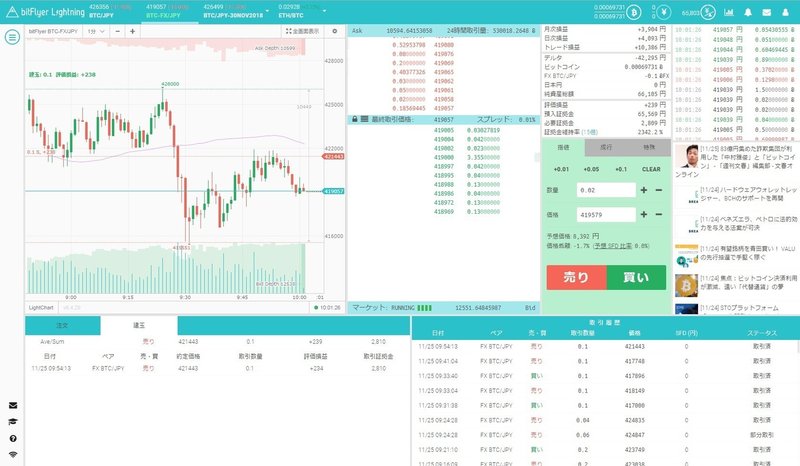The height and width of the screenshot is (466, 800).
Task: Open the bar chart report icon
Action: pos(729,12)
